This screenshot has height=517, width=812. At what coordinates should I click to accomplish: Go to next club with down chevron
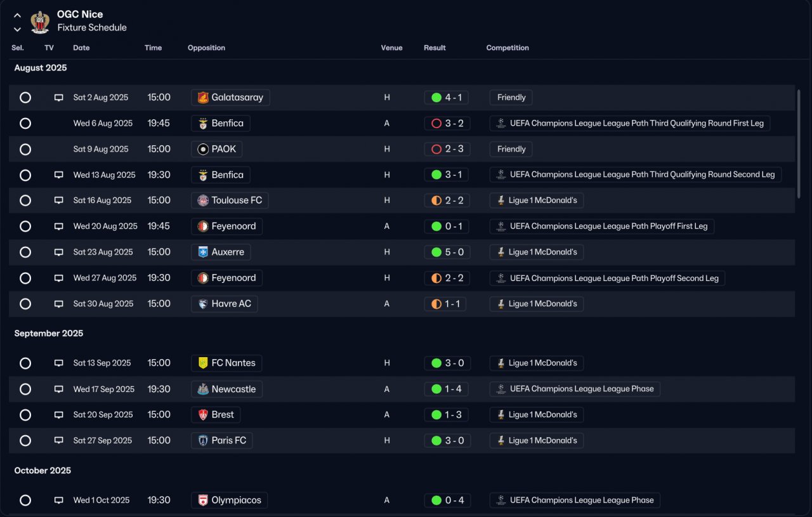[x=17, y=29]
